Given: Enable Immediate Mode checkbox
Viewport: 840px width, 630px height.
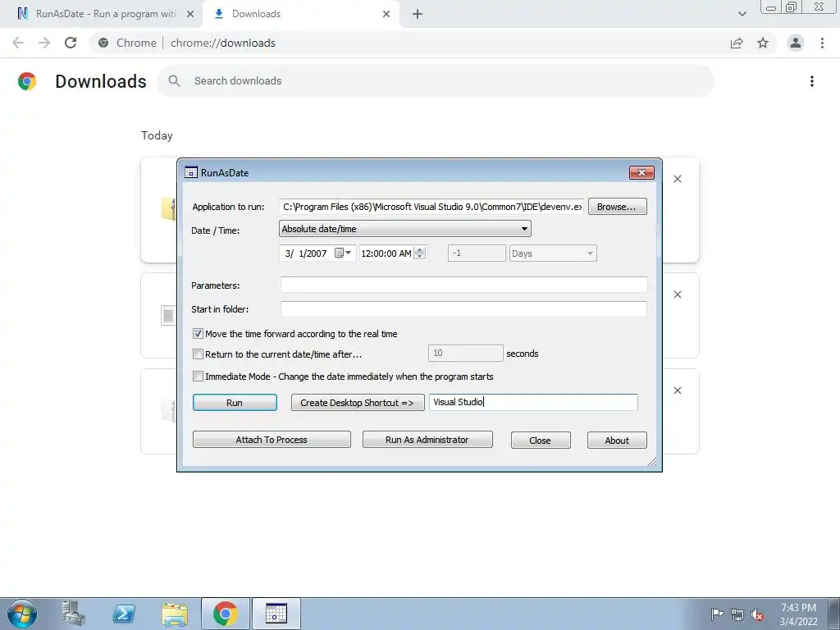Looking at the screenshot, I should pyautogui.click(x=198, y=376).
